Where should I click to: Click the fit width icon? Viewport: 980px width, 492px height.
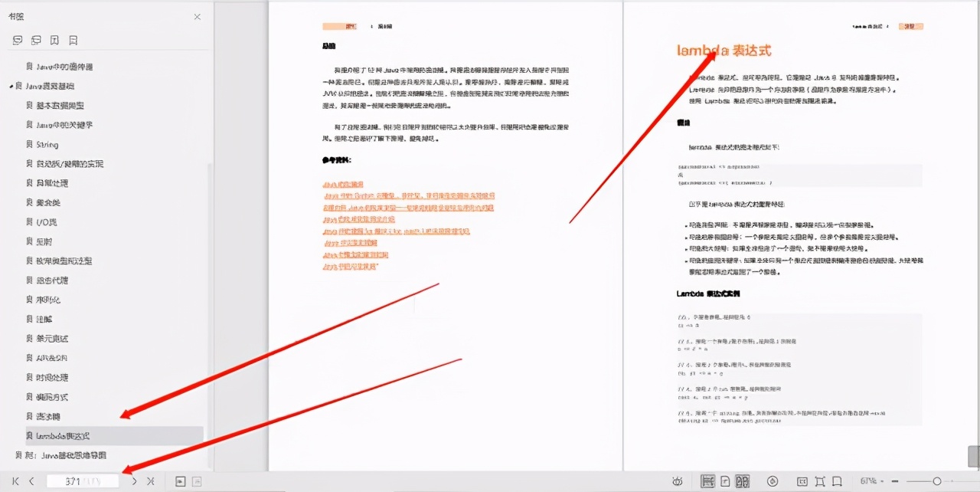[802, 481]
